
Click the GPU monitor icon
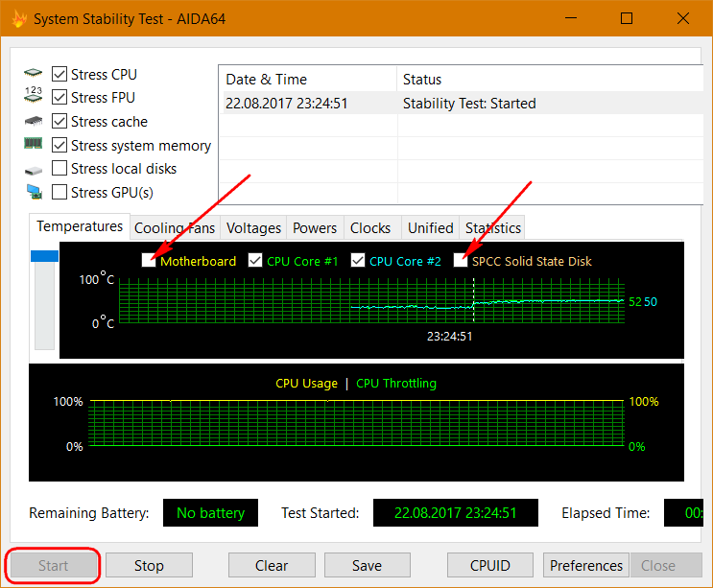click(x=35, y=192)
